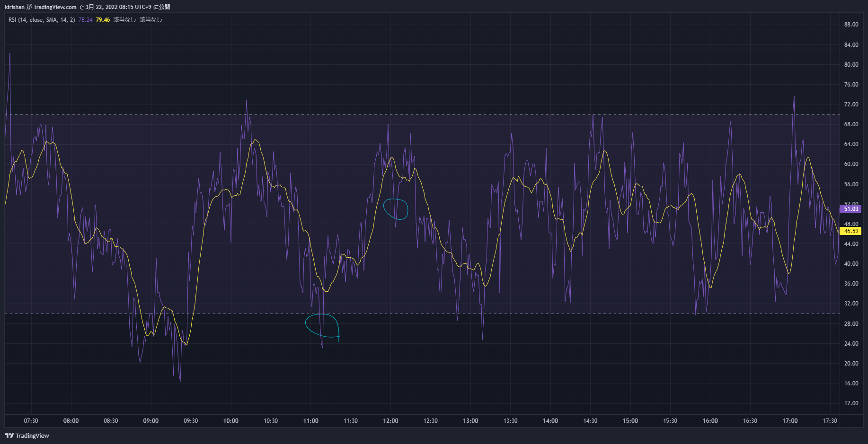The width and height of the screenshot is (868, 444).
Task: Click the 17:00 time axis label
Action: 790,421
